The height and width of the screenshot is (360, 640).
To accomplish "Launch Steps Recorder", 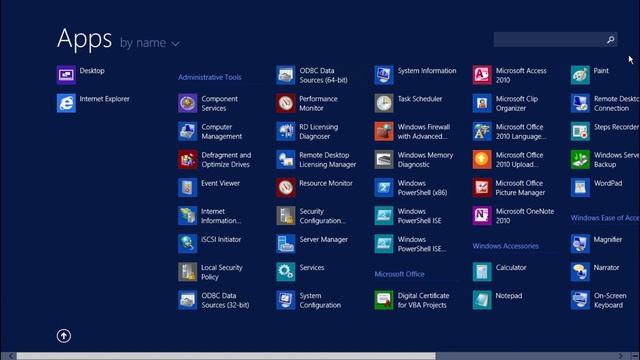I will 605,131.
